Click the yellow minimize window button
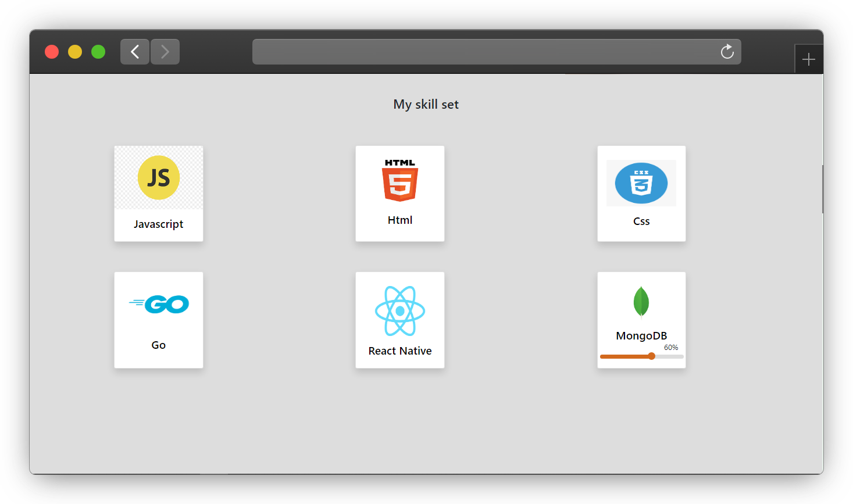Viewport: 853px width, 504px height. click(x=75, y=52)
